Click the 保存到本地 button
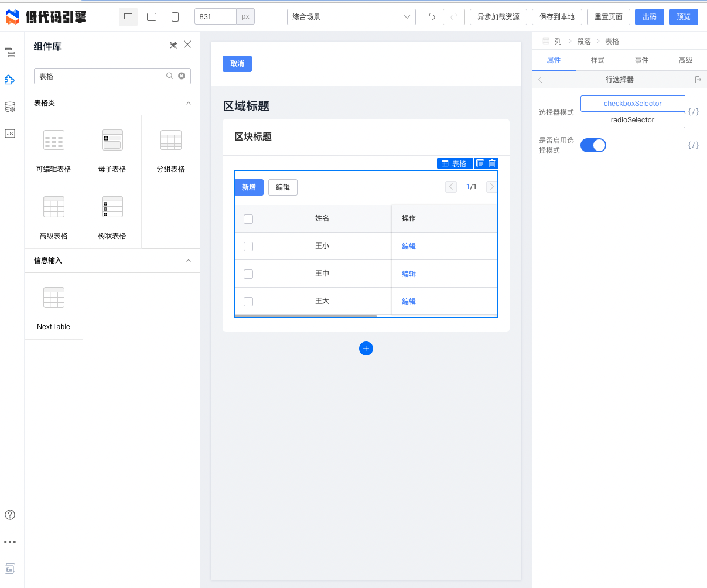The image size is (707, 588). coord(556,17)
